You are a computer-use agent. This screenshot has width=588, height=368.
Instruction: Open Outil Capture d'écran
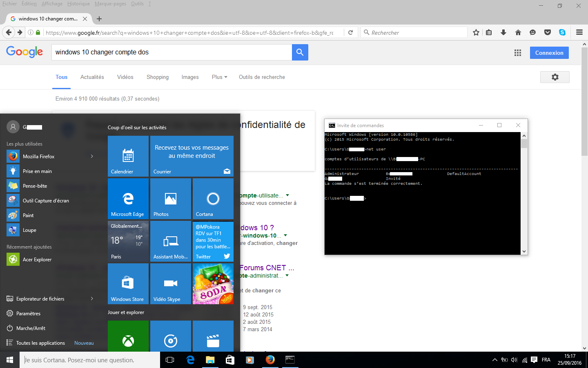[x=51, y=200]
